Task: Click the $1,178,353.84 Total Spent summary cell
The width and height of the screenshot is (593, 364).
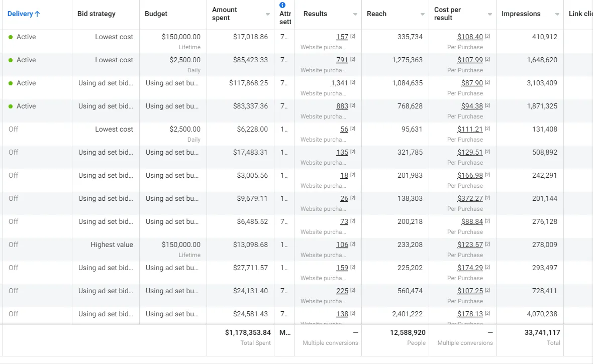Action: 248,332
